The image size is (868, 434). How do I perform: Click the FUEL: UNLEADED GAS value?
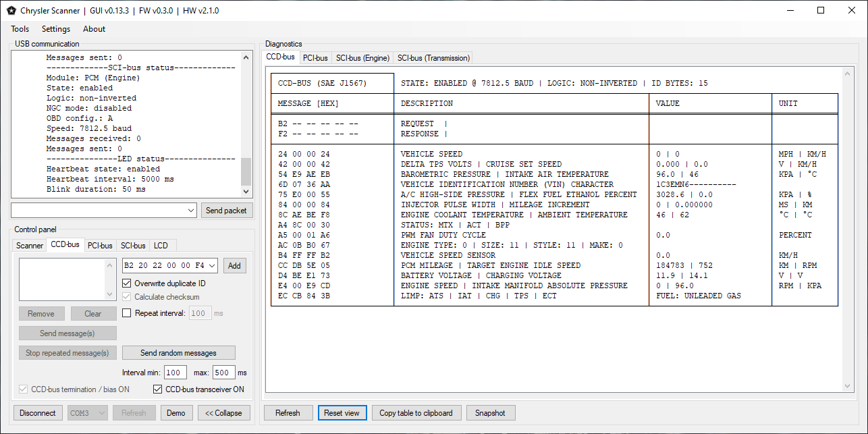coord(698,296)
